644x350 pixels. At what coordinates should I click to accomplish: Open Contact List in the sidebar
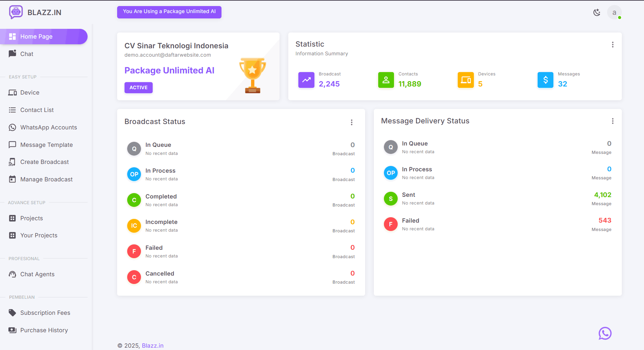(44, 110)
